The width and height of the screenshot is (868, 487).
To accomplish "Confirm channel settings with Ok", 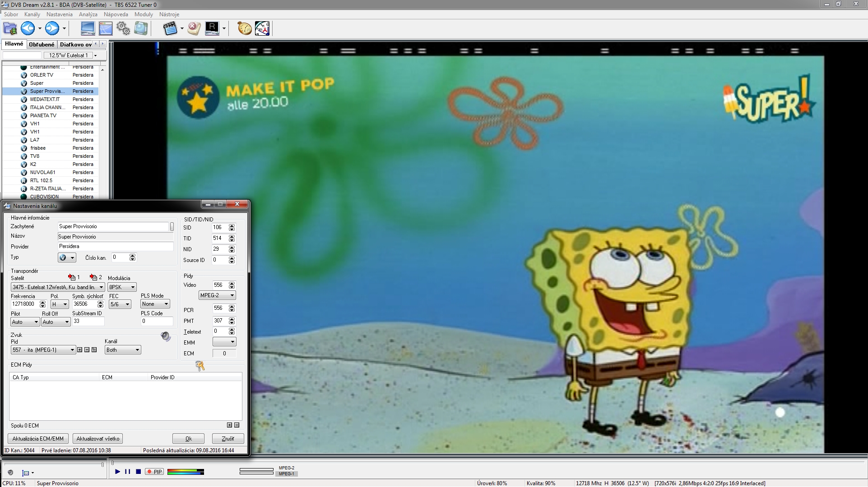I will 188,439.
